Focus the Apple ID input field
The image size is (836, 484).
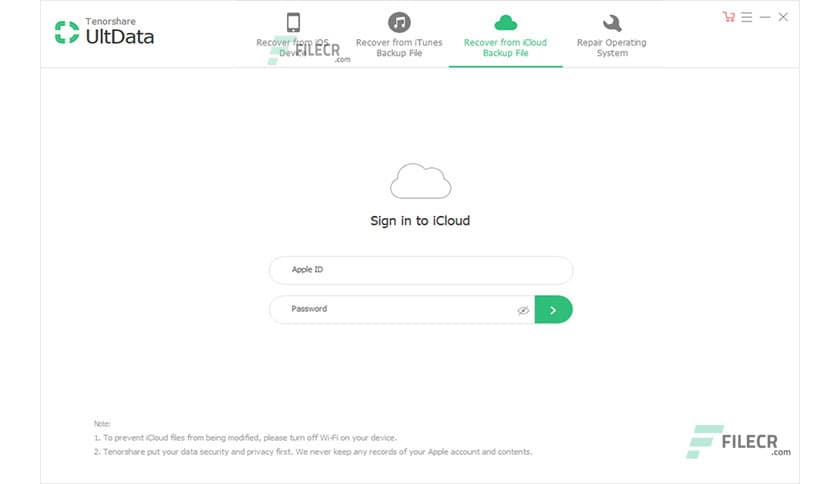tap(421, 270)
